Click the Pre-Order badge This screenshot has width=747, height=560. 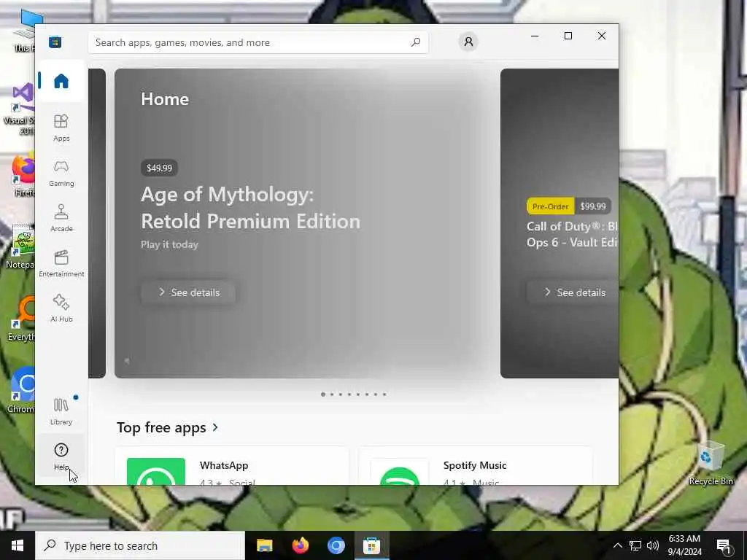(550, 206)
